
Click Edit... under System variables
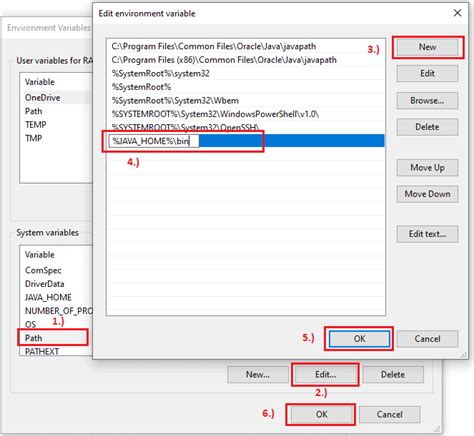326,375
